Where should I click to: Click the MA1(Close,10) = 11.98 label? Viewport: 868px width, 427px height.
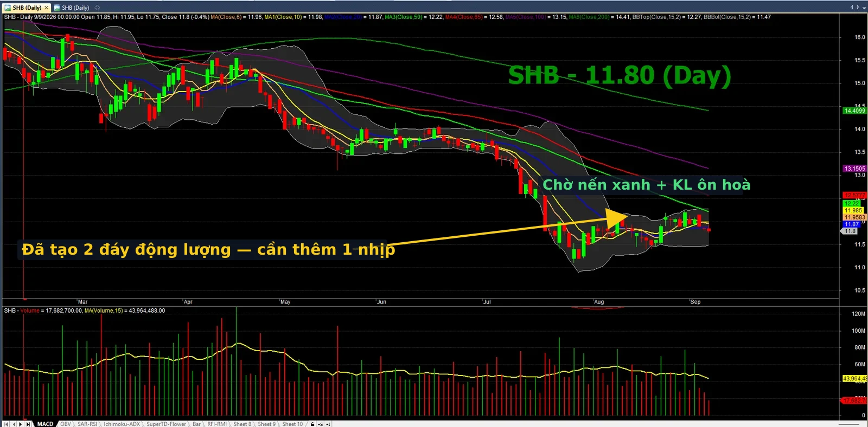pyautogui.click(x=293, y=17)
